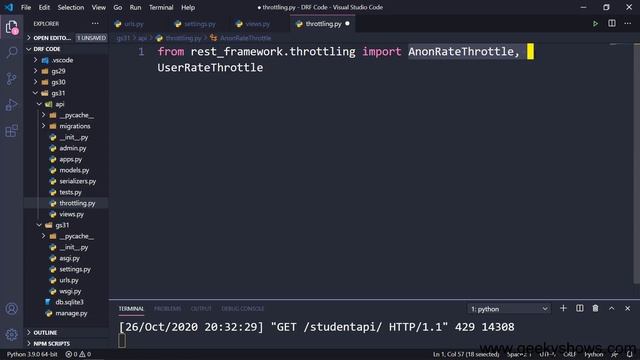Screen dimensions: 640x360
Task: Open the Selection menu
Action: click(71, 7)
